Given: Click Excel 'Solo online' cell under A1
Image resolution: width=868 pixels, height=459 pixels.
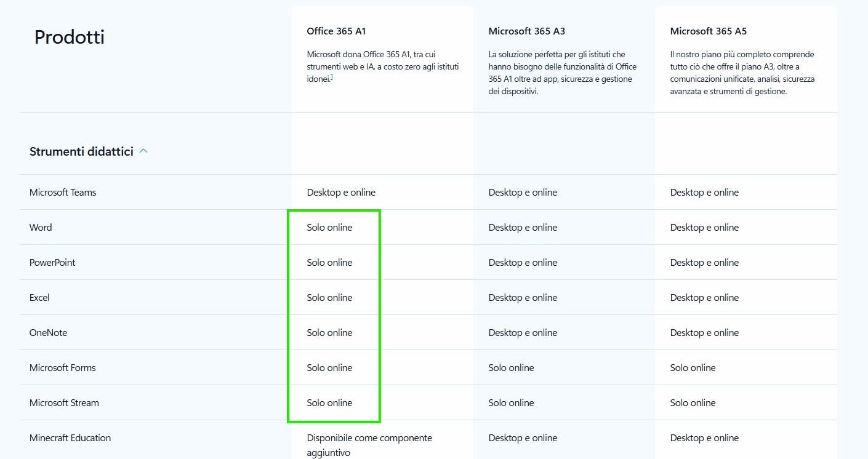Looking at the screenshot, I should coord(330,298).
